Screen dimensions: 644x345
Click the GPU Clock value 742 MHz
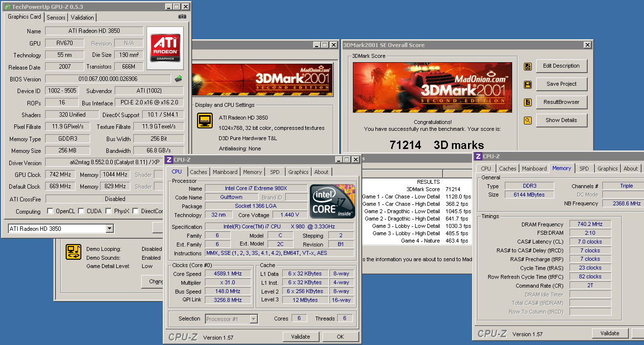(60, 174)
